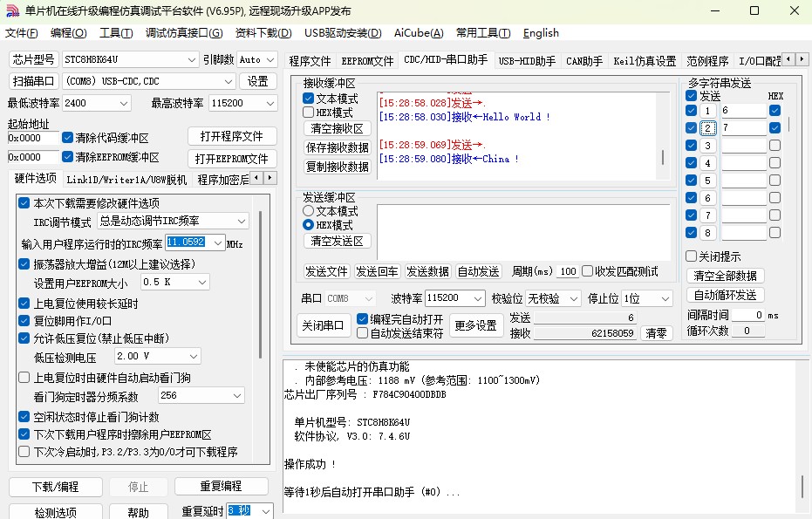812x519 pixels.
Task: Toggle 清除代码缓冲区 checkbox
Action: click(x=67, y=138)
